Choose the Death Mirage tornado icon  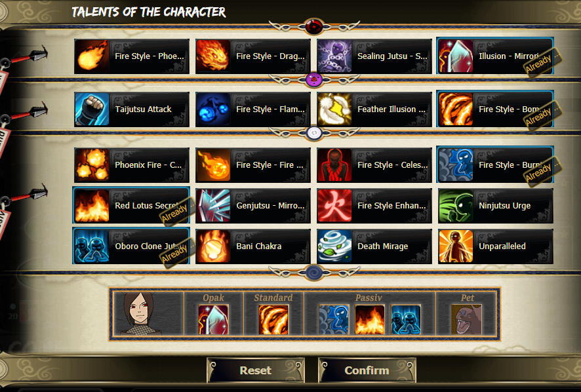click(334, 246)
